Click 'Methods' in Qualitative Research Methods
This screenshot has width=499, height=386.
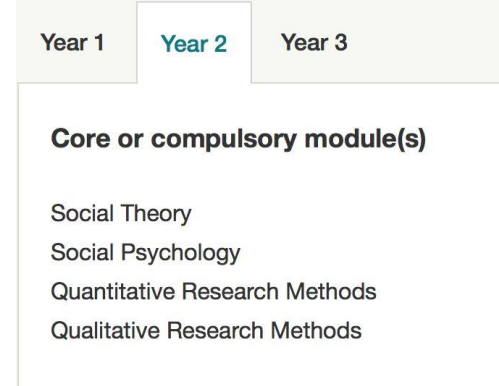click(316, 330)
